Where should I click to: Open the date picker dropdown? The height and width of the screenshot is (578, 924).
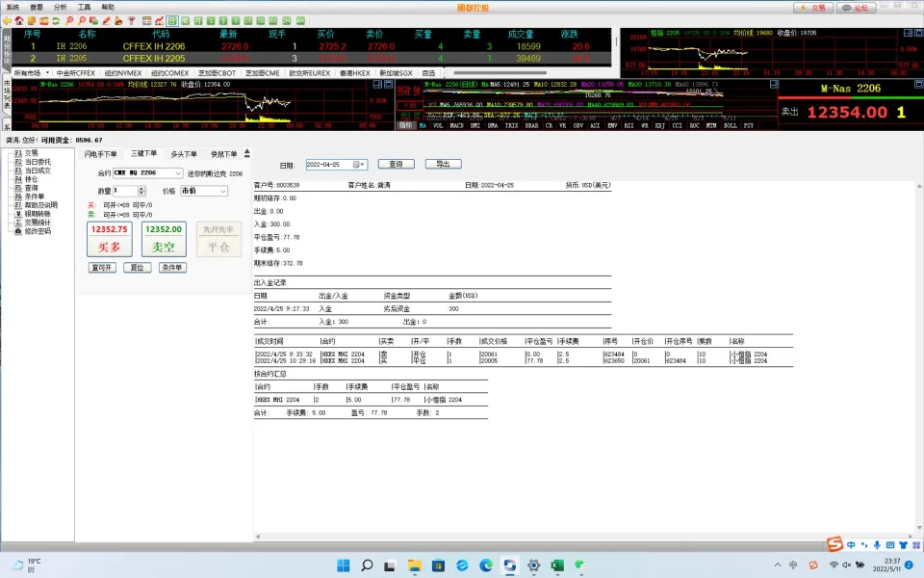click(361, 165)
